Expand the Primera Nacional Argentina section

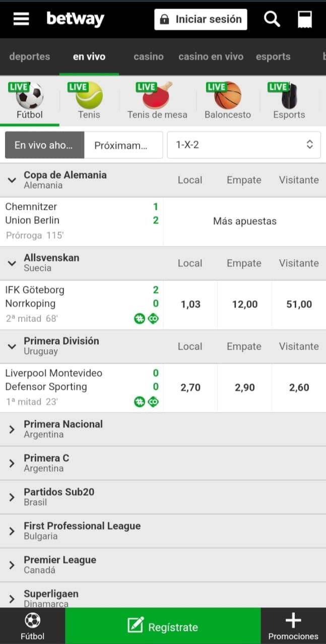coord(12,429)
